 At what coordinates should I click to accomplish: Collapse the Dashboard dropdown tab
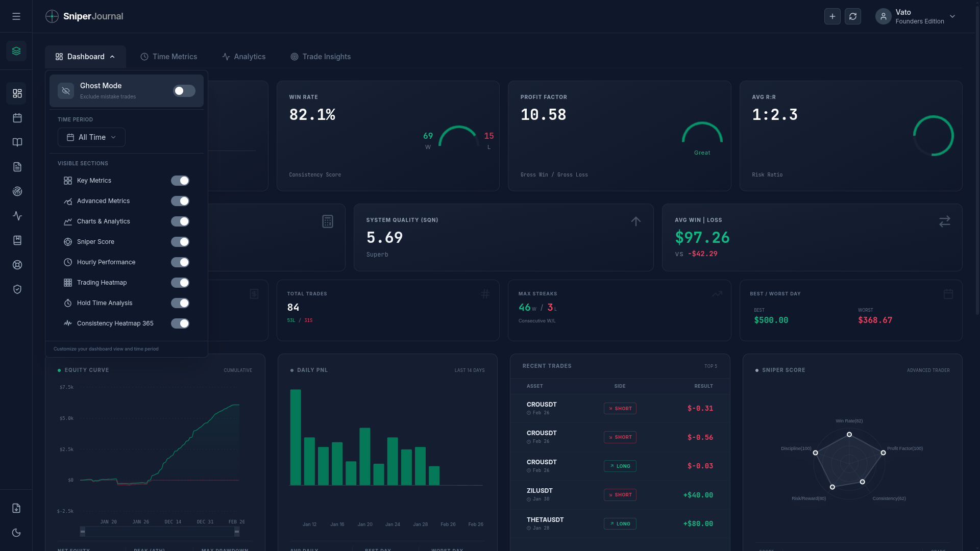coord(85,57)
